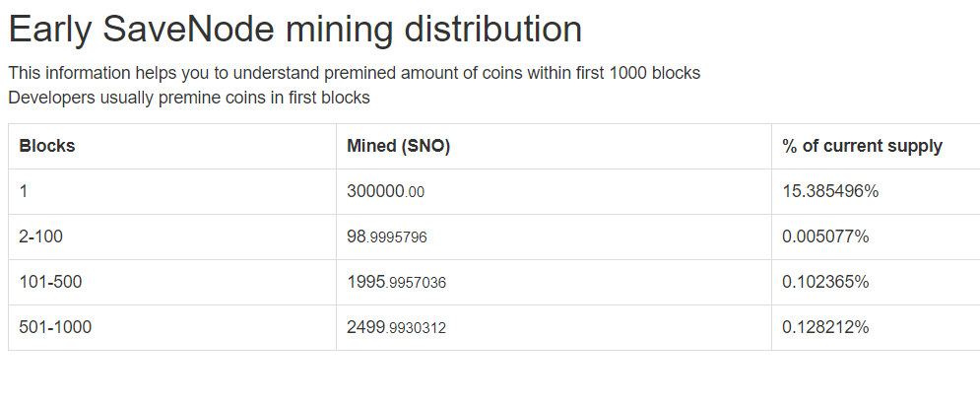Click the 0.005077% supply value
Screen dimensions: 980x405
point(825,236)
